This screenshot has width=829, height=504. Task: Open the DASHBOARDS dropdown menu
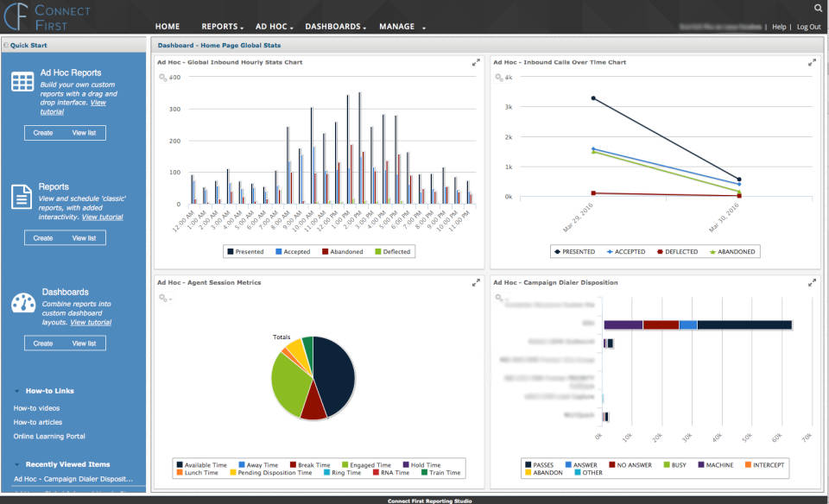coord(335,27)
